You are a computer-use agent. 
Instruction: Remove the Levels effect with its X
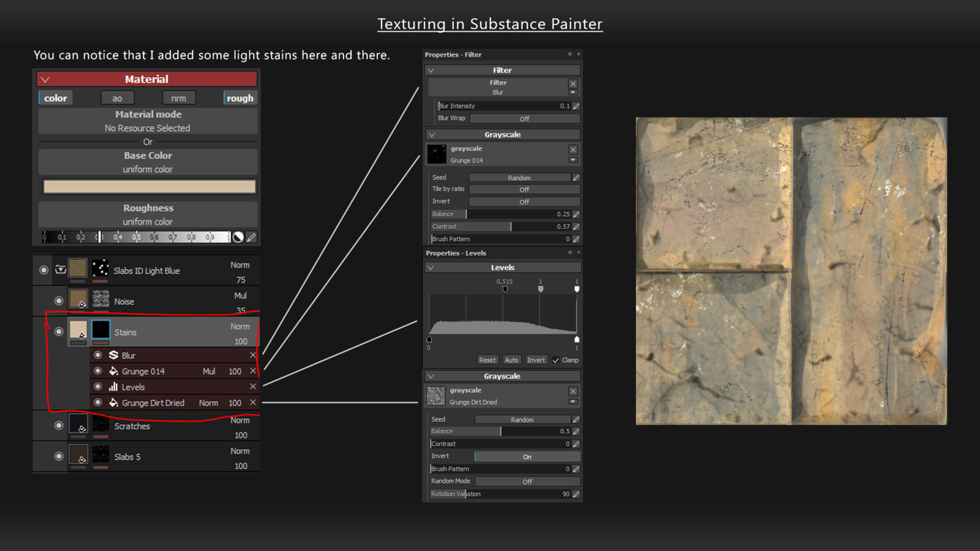pyautogui.click(x=253, y=387)
